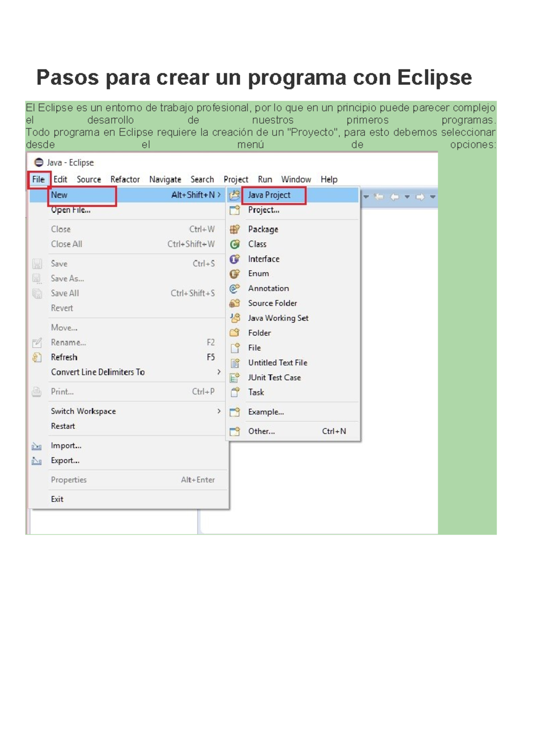Open the Run menu
This screenshot has height=756, width=535.
(x=265, y=179)
